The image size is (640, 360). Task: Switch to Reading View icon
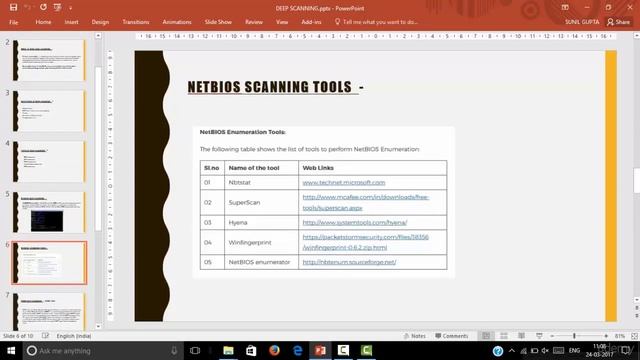521,336
